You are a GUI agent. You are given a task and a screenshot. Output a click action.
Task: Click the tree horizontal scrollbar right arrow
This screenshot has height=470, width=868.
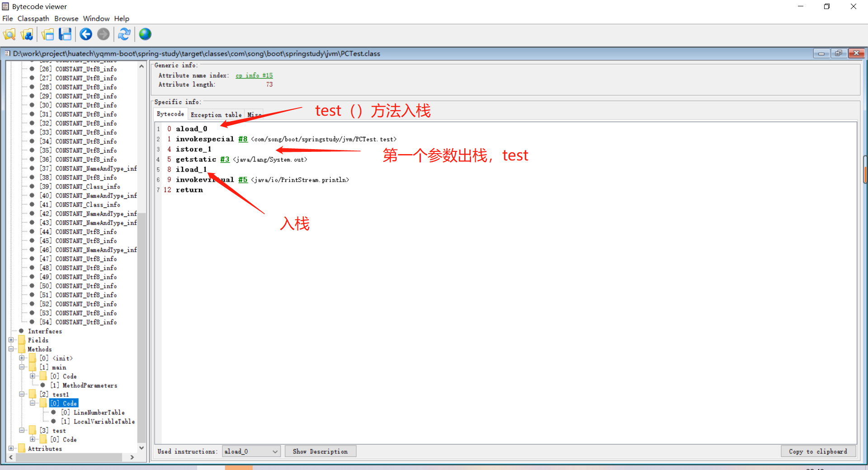point(132,457)
